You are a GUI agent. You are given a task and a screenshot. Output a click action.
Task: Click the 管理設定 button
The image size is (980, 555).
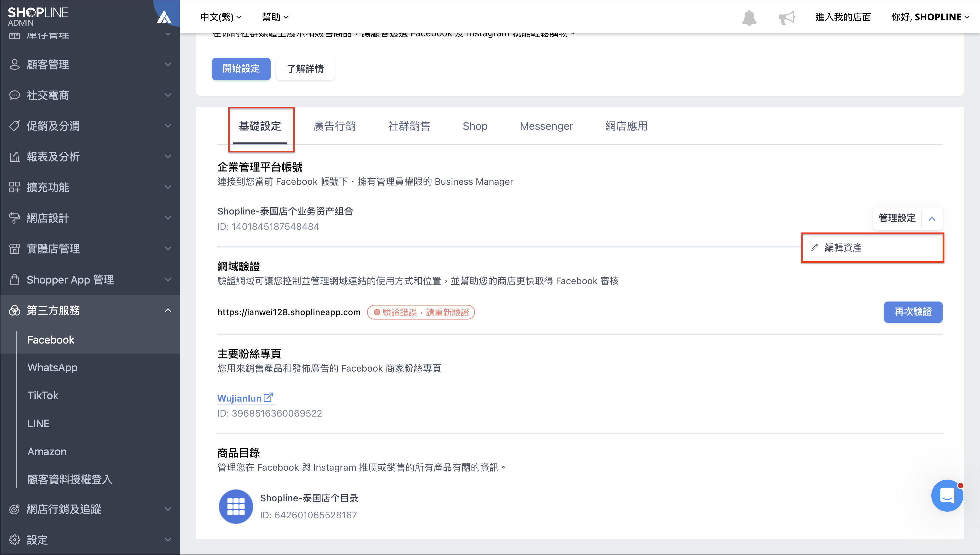pyautogui.click(x=897, y=218)
